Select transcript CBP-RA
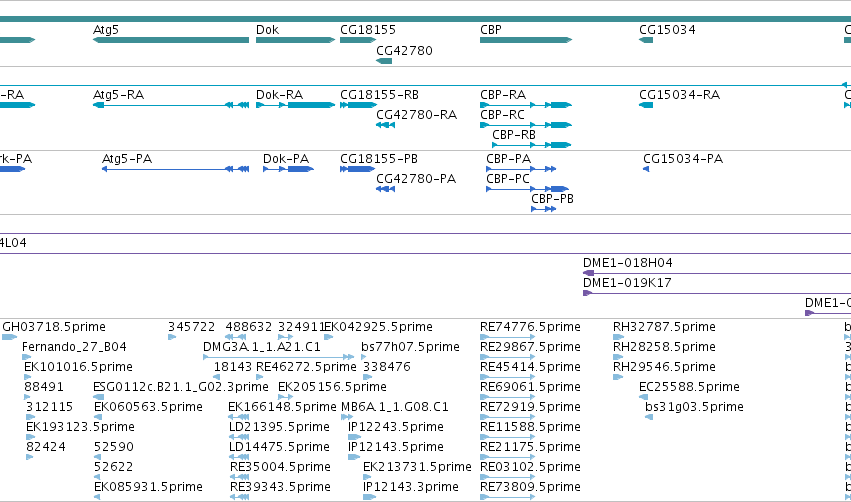851x502 pixels. [x=526, y=105]
